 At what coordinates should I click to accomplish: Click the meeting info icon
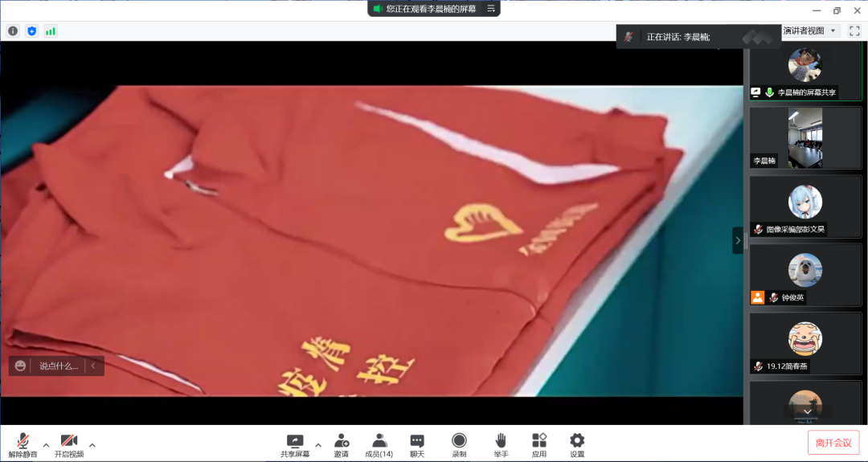(13, 31)
